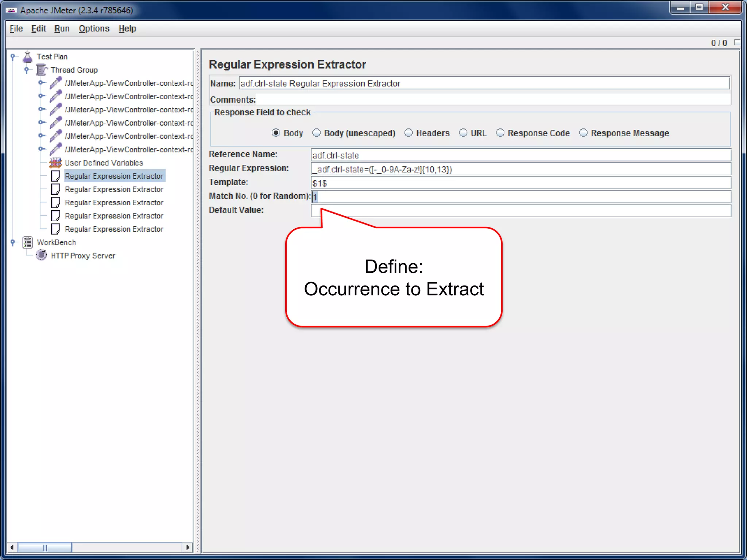Expand the fourth JMeterApp sampler node

tap(42, 122)
